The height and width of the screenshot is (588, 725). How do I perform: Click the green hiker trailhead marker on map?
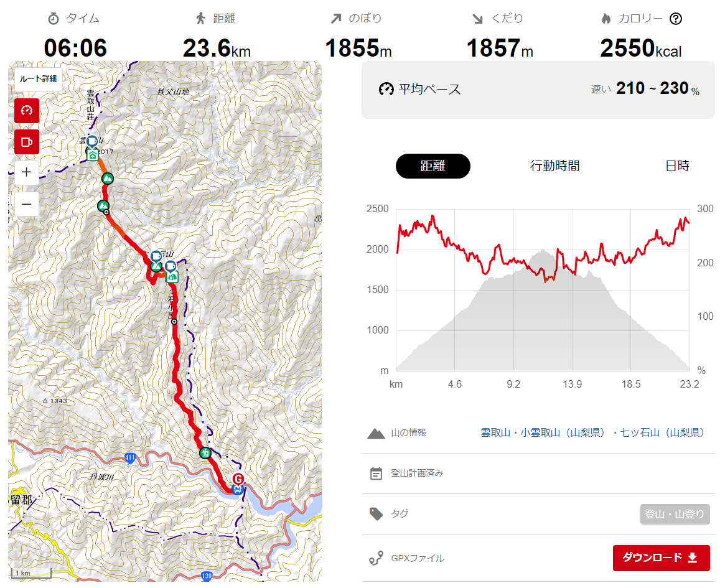[x=205, y=453]
